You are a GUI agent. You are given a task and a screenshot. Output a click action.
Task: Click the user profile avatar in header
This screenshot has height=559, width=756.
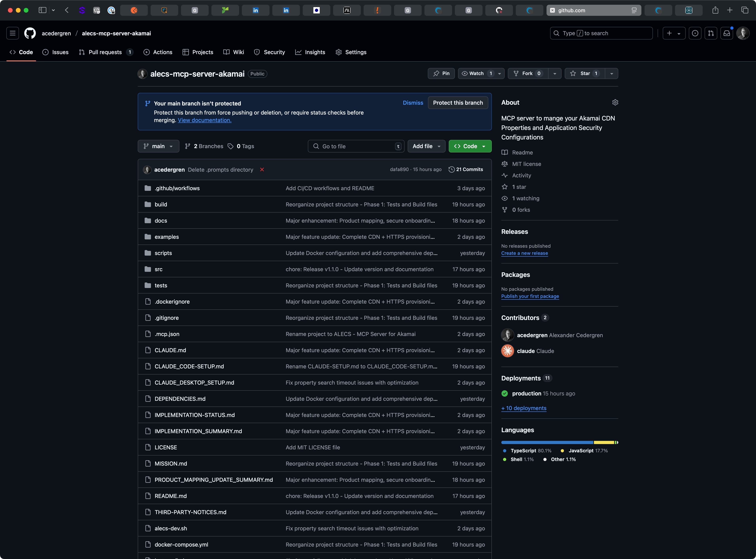[743, 33]
